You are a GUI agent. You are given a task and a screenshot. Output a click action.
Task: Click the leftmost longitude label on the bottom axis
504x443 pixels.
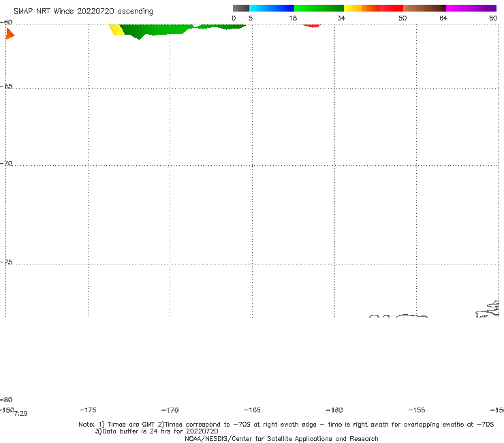point(7,410)
